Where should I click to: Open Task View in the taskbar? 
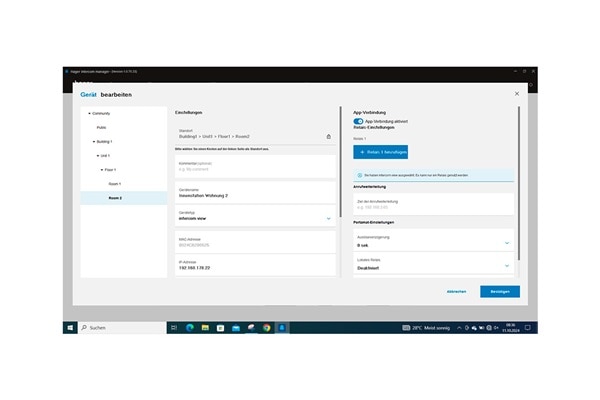tap(173, 327)
